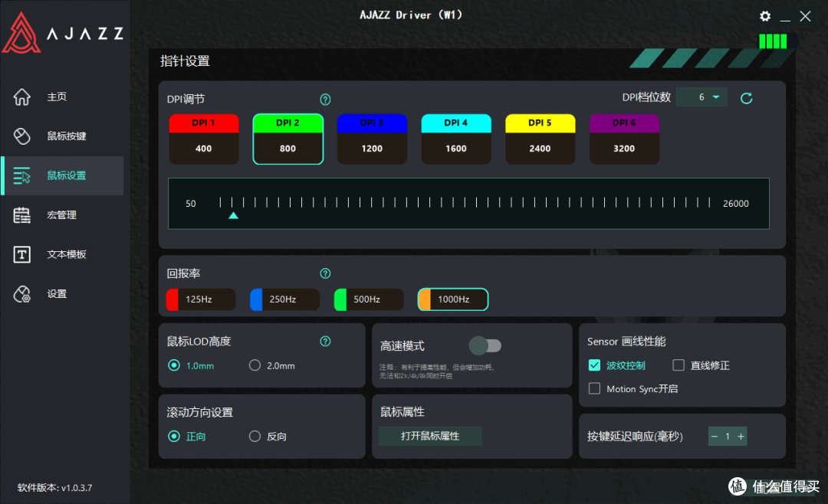Select 1.0mm LOD height radio

174,365
